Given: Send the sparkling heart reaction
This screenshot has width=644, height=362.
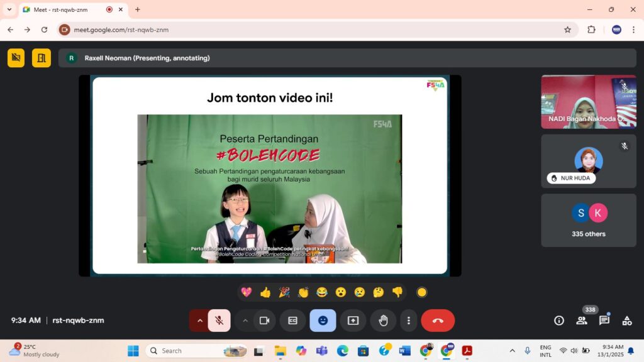Looking at the screenshot, I should coord(247,292).
